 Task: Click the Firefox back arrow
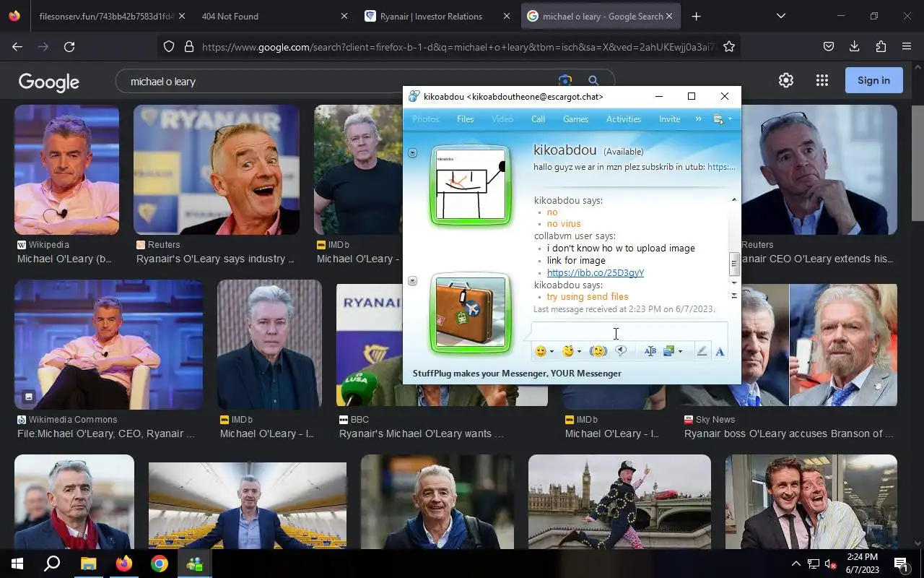[x=17, y=46]
